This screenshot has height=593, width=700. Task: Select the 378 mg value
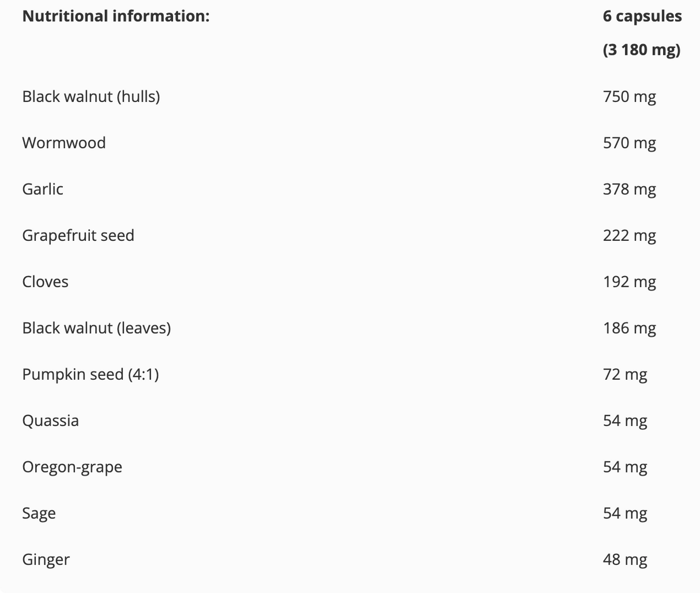(630, 189)
